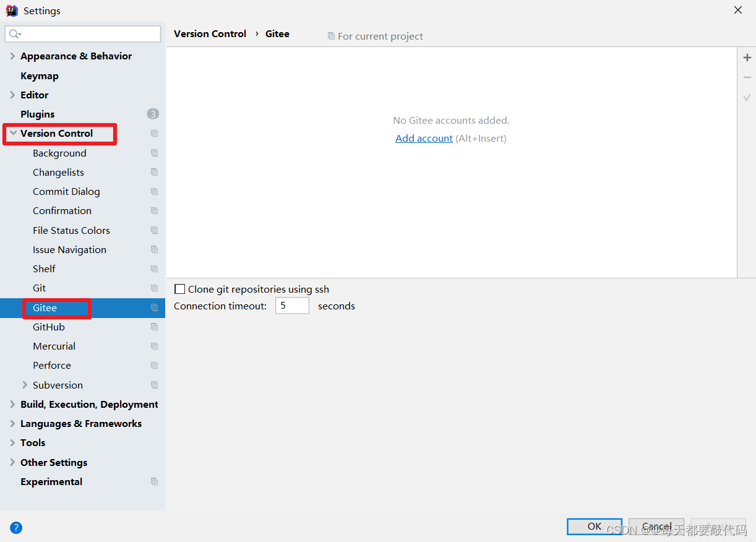Click the 'No Gitee accounts added.' text
This screenshot has height=542, width=756.
451,120
